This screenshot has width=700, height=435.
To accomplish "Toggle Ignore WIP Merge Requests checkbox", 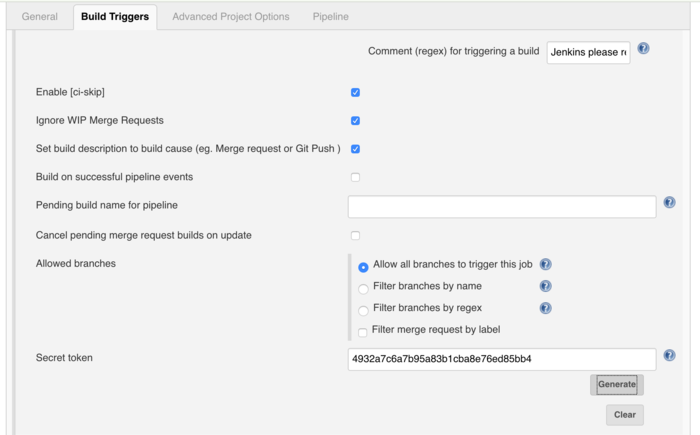I will [355, 121].
